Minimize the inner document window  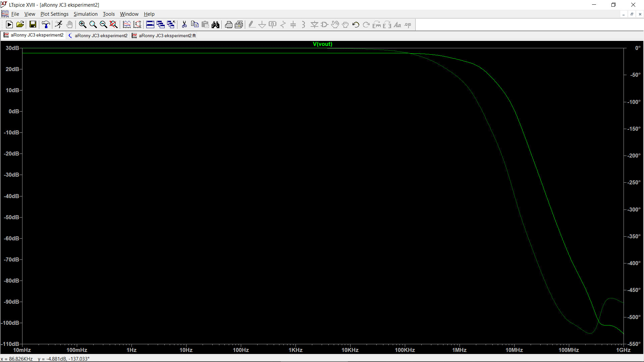624,14
